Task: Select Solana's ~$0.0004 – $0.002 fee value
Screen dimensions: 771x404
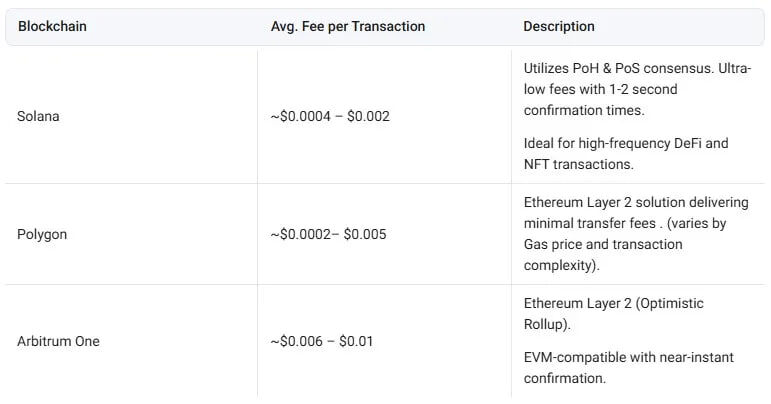Action: pos(330,116)
